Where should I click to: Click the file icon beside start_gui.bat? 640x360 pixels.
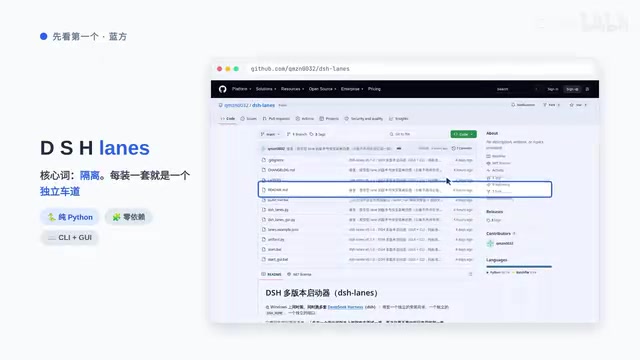click(264, 260)
